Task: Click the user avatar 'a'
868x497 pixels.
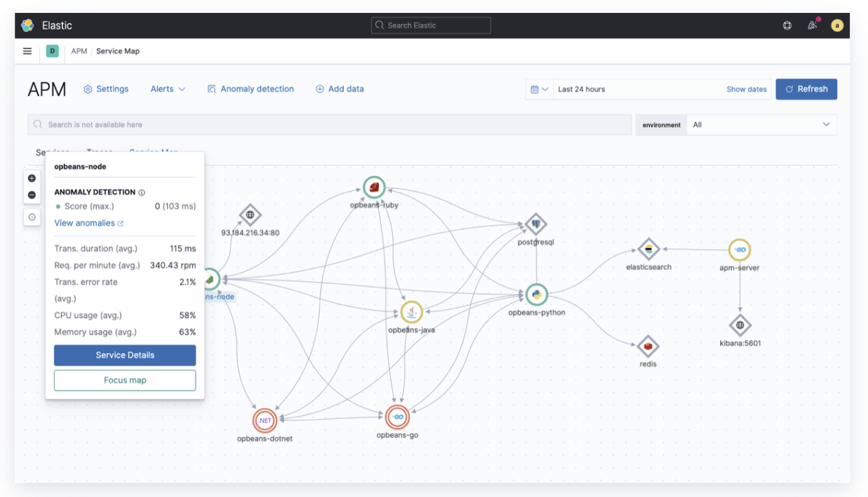Action: (837, 26)
